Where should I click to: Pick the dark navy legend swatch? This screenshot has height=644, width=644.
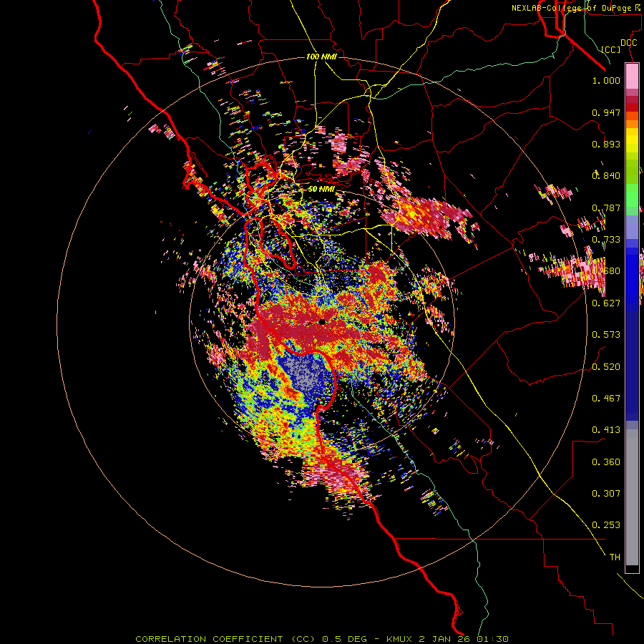coord(632,361)
